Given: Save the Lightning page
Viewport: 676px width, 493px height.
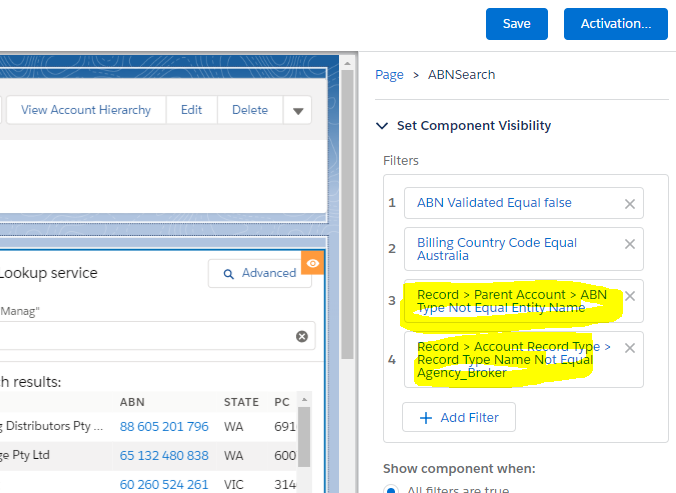Looking at the screenshot, I should coord(516,24).
